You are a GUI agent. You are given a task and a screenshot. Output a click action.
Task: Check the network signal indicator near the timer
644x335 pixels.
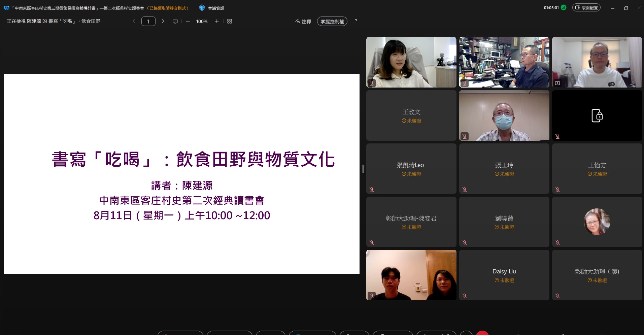pos(564,7)
